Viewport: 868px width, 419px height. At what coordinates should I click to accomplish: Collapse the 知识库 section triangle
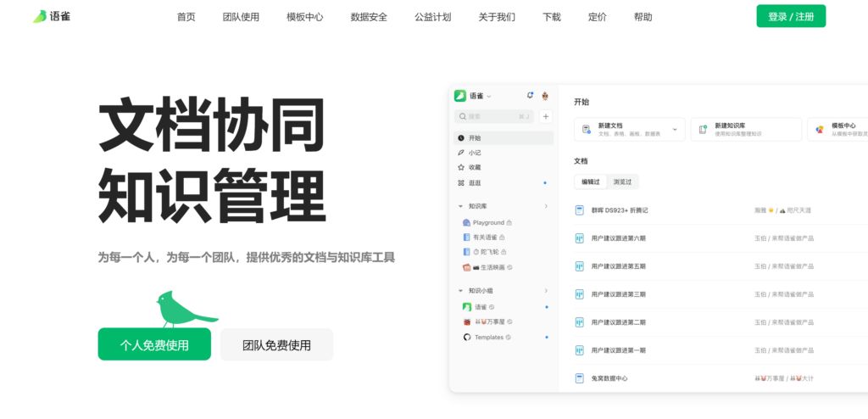pos(460,206)
